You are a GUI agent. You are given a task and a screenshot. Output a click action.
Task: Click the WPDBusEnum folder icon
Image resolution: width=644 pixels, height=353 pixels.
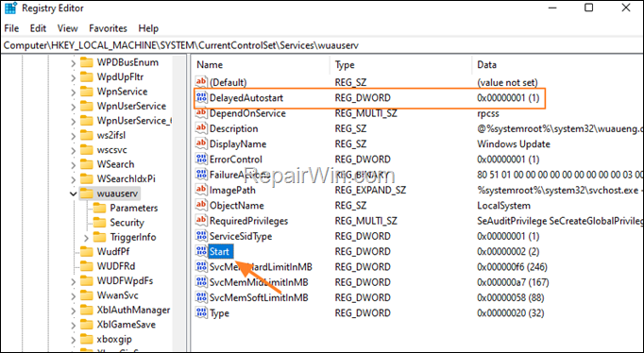point(86,62)
